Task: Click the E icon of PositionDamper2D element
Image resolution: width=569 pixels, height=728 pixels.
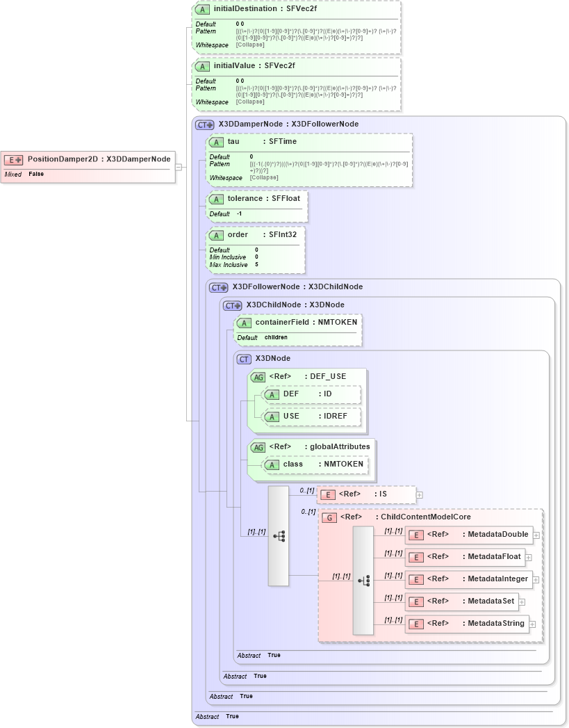Action: pos(13,160)
